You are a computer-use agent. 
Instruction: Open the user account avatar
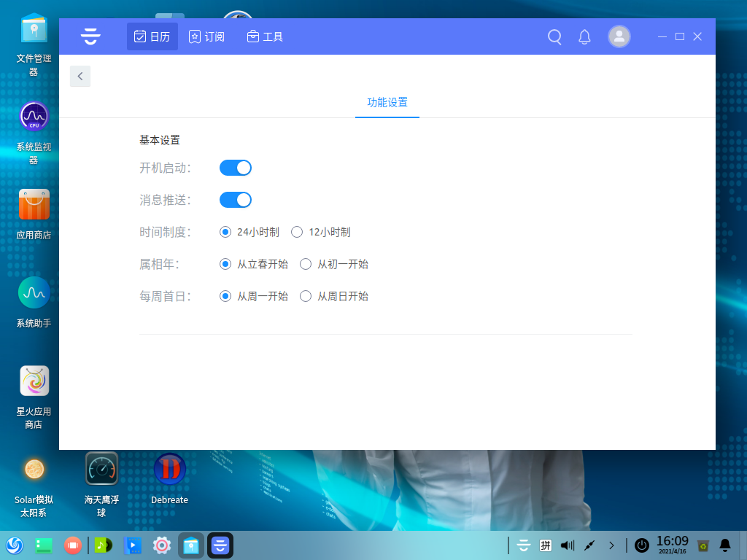point(619,36)
